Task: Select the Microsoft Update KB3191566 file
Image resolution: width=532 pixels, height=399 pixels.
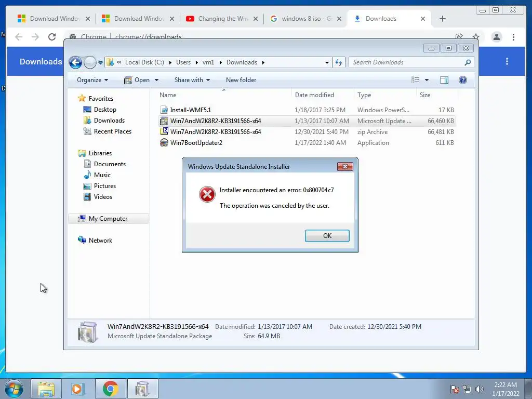Action: (307, 121)
